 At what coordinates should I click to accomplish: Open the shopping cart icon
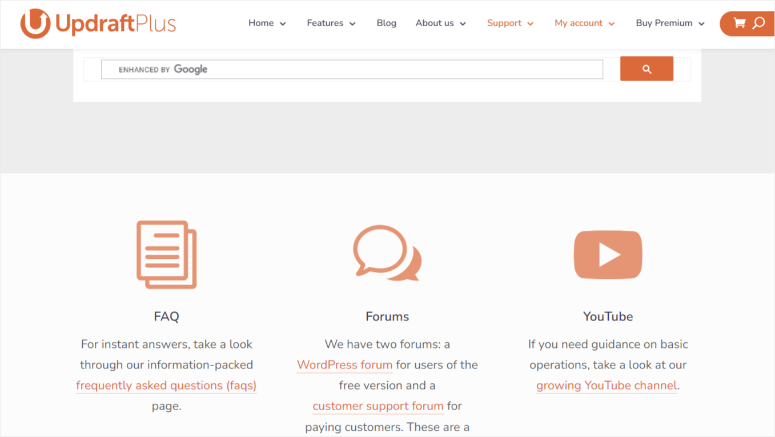coord(739,23)
